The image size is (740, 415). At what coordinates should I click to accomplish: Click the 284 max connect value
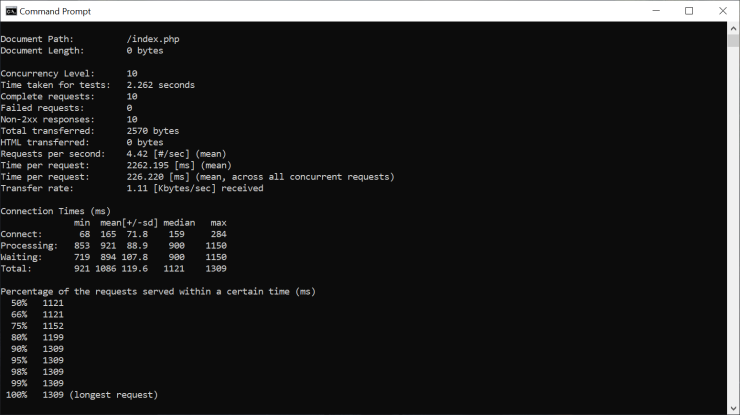[x=219, y=234]
